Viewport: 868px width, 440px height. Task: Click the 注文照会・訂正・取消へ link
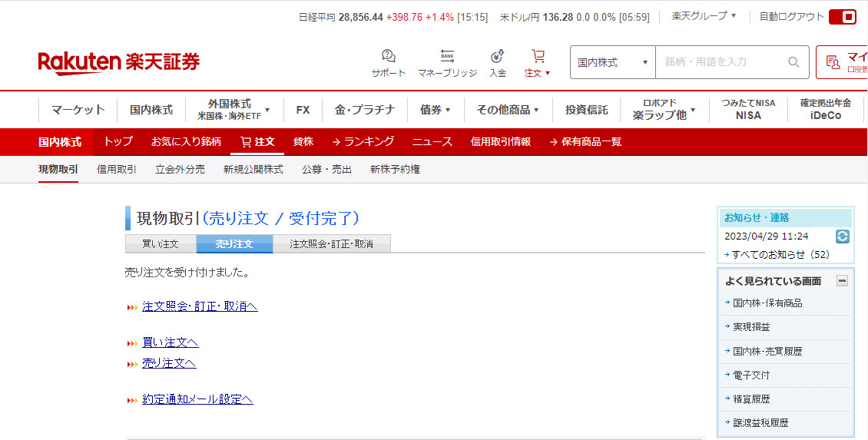point(200,306)
